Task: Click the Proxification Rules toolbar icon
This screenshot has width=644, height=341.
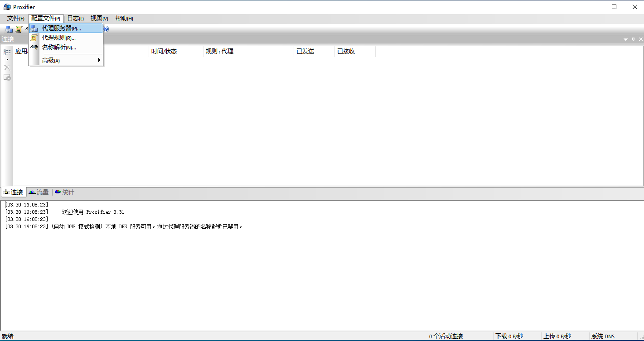Action: [x=19, y=29]
